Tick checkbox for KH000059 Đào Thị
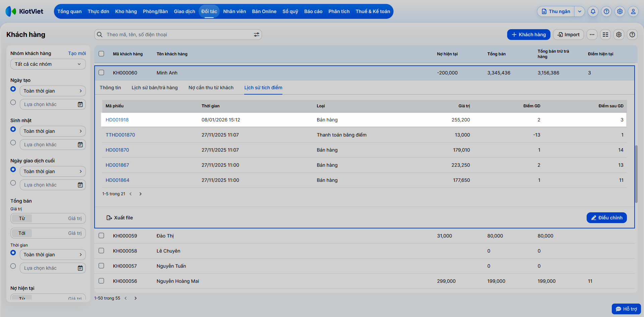 [x=101, y=235]
